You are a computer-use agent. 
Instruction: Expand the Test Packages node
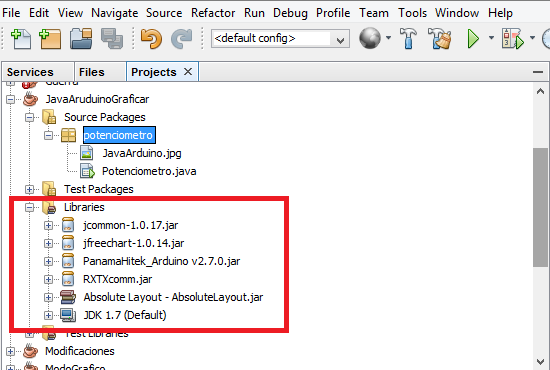point(29,189)
